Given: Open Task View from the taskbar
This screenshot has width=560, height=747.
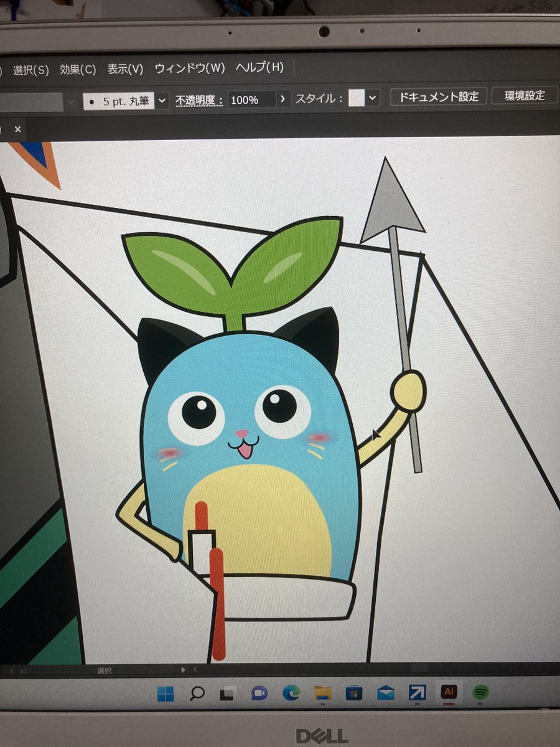Looking at the screenshot, I should 227,693.
